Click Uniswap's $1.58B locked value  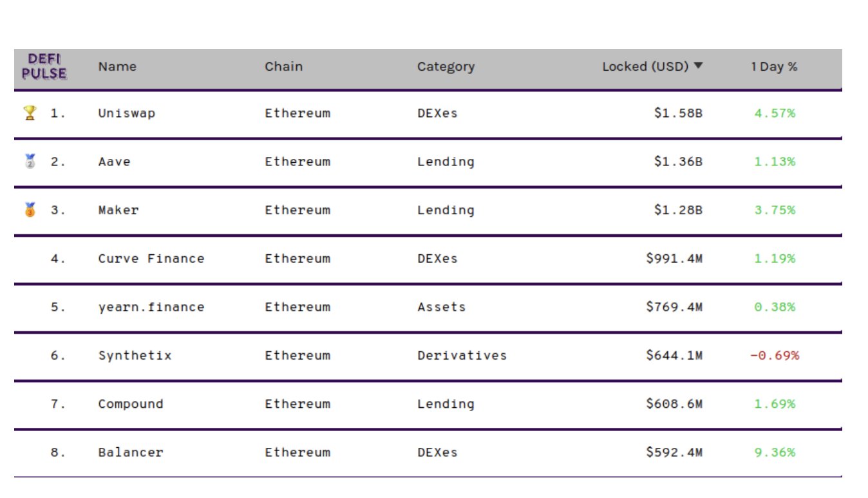pyautogui.click(x=678, y=113)
